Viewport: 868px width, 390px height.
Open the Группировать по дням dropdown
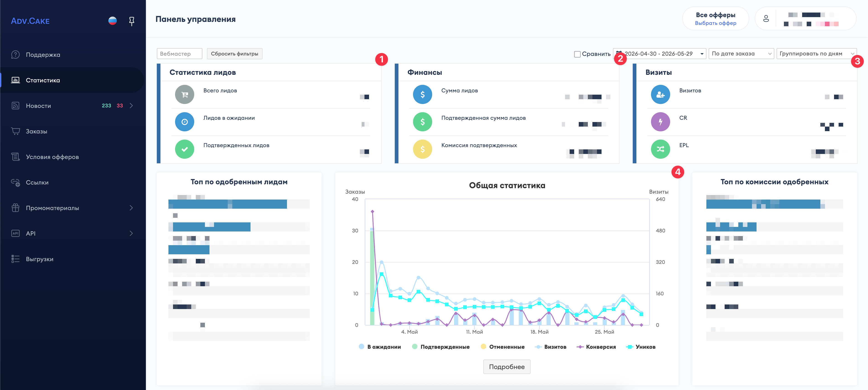(816, 54)
